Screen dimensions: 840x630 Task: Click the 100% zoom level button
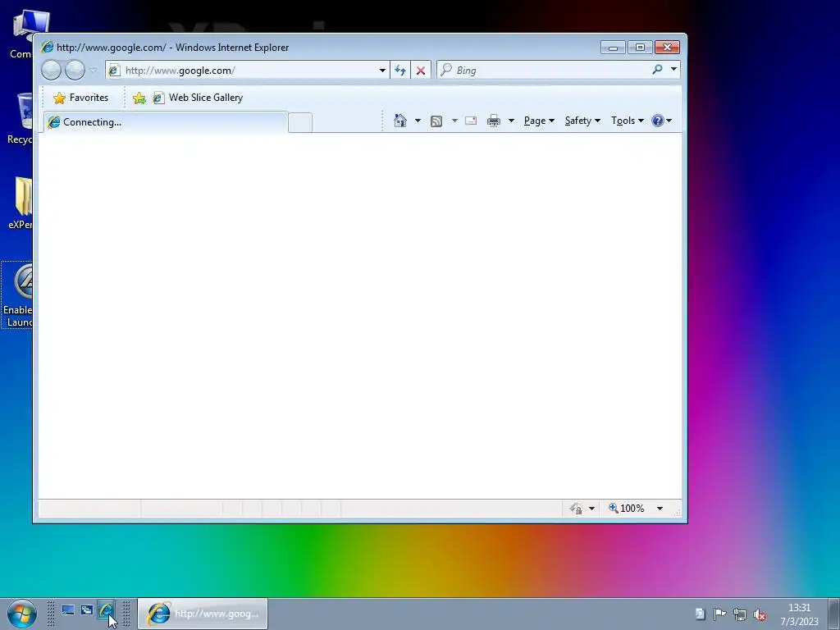point(627,509)
